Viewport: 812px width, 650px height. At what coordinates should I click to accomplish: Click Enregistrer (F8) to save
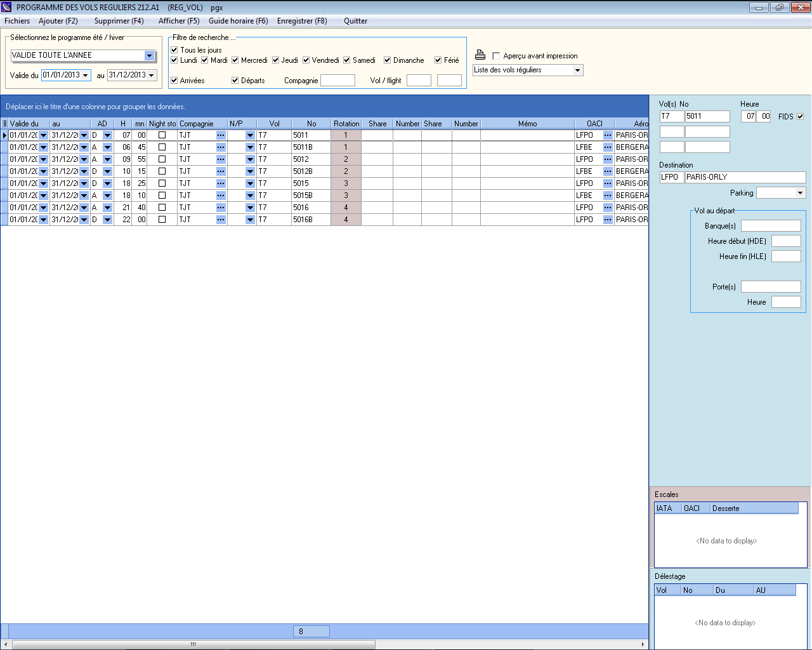coord(302,21)
